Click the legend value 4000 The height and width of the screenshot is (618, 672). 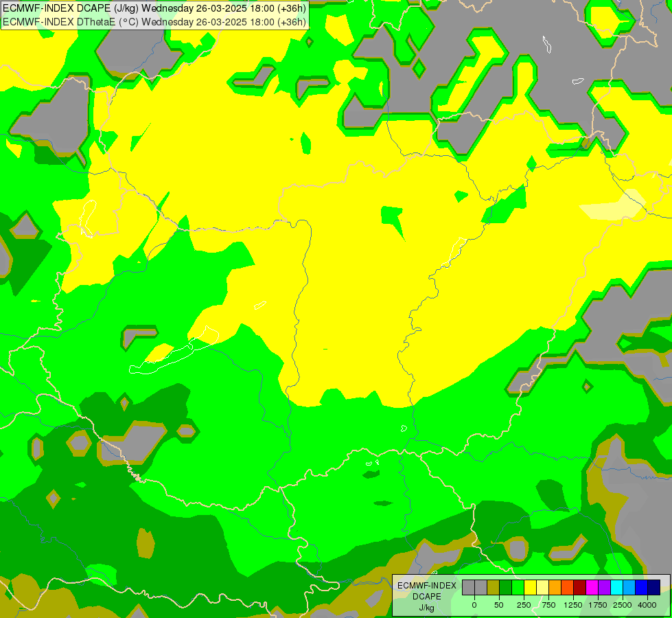click(647, 605)
